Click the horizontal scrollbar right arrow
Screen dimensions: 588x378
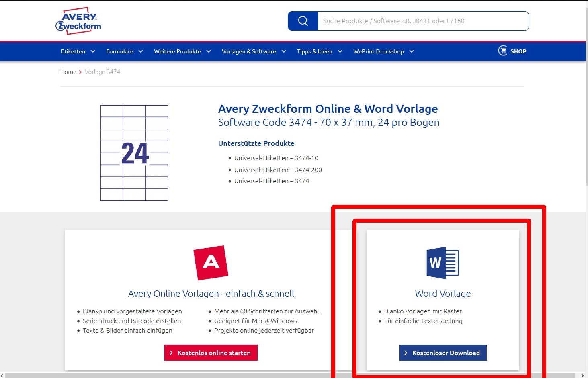click(583, 376)
